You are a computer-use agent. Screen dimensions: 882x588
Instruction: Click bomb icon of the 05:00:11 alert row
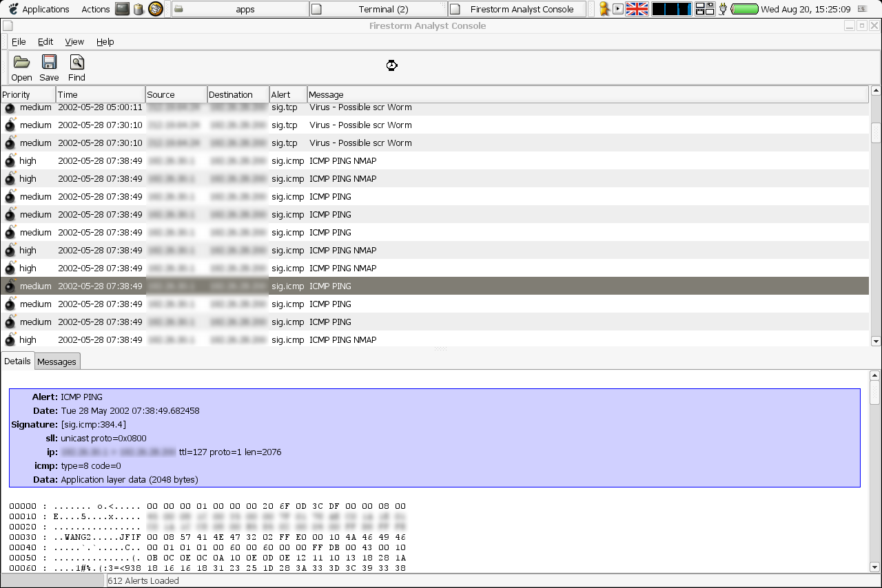point(10,107)
